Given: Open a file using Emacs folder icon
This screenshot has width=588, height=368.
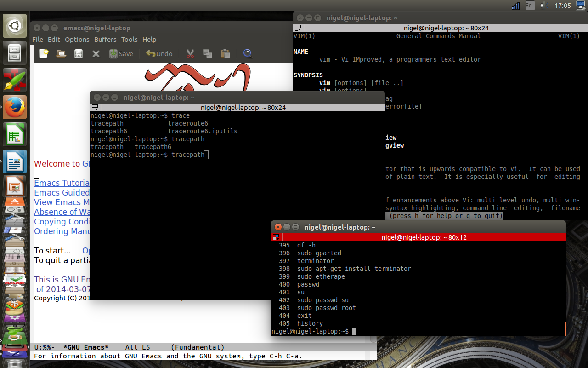Looking at the screenshot, I should tap(61, 54).
